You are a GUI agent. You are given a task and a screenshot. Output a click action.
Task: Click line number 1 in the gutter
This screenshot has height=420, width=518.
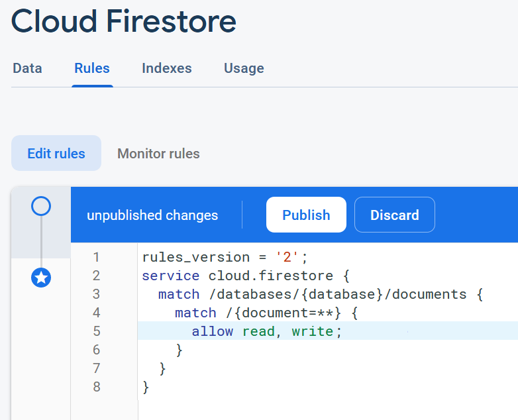click(97, 257)
